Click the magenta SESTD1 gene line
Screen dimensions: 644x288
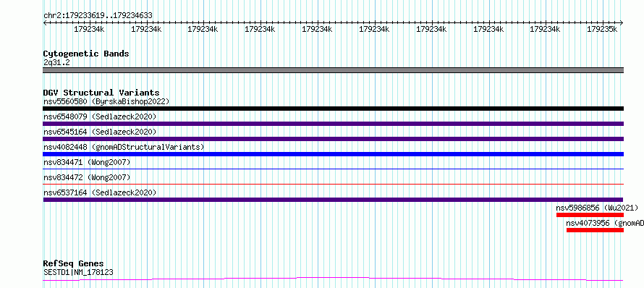click(x=333, y=279)
